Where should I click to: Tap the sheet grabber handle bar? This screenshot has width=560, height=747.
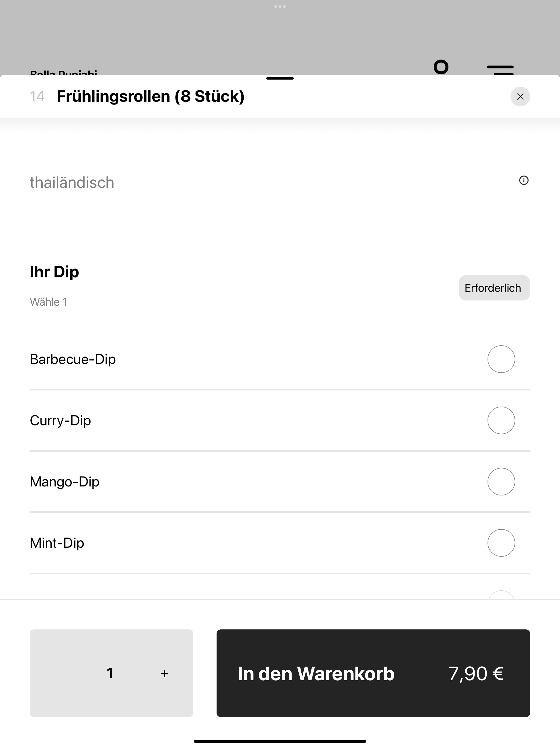click(280, 78)
